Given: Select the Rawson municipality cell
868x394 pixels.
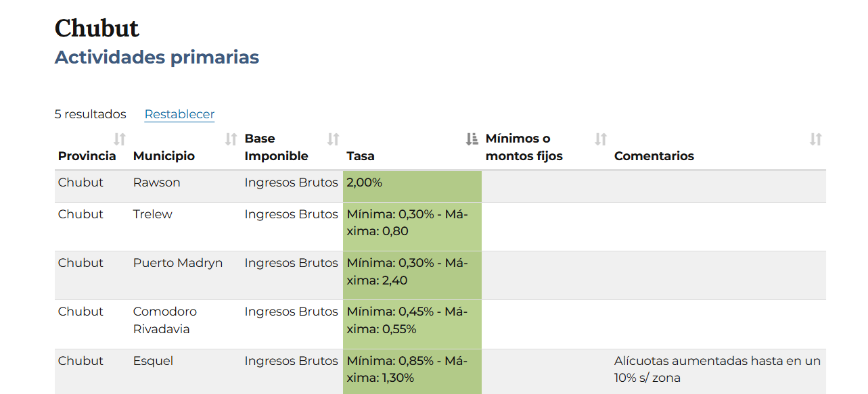Looking at the screenshot, I should point(156,182).
